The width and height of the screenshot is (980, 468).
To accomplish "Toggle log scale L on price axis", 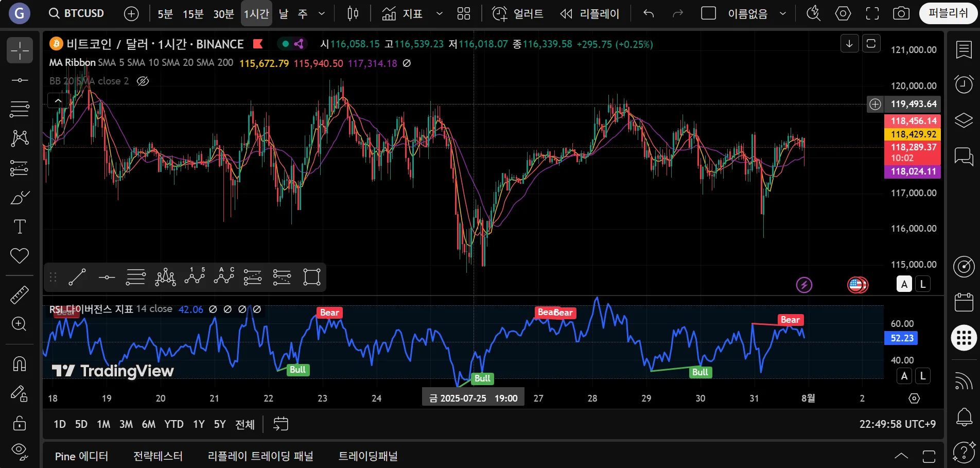I will pos(923,284).
